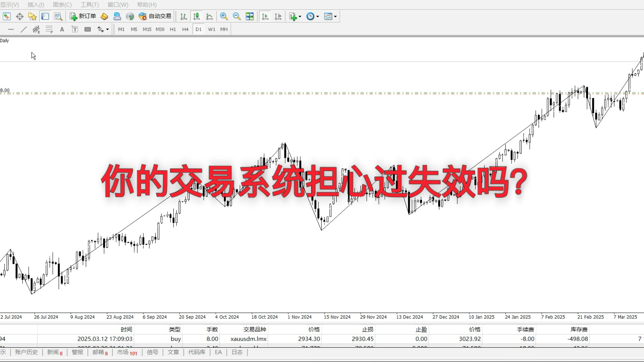This screenshot has width=644, height=362.
Task: Select the D1 daily timeframe
Action: pos(198,29)
